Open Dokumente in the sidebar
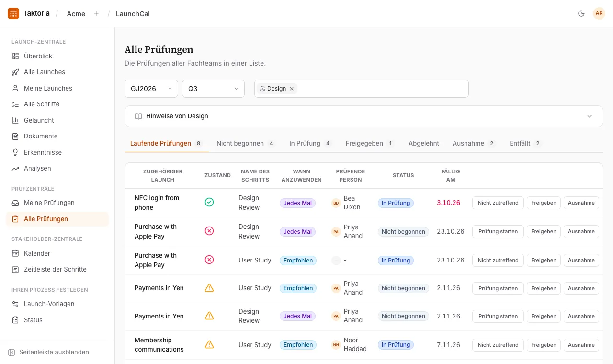The height and width of the screenshot is (364, 613). click(x=57, y=136)
